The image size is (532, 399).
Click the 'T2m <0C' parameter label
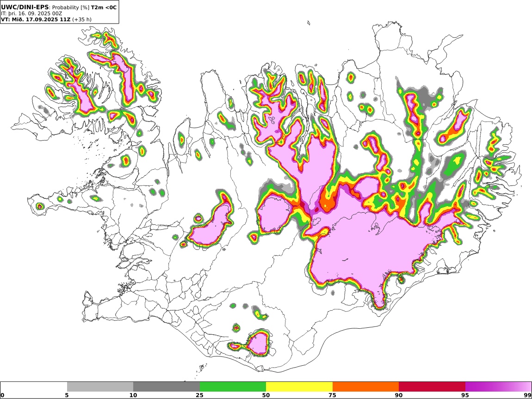click(x=104, y=7)
